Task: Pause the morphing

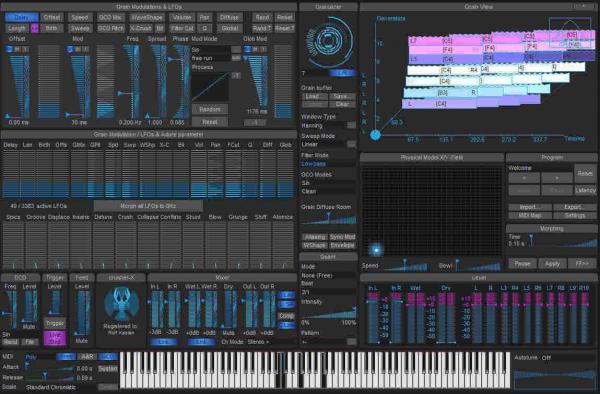Action: click(522, 264)
